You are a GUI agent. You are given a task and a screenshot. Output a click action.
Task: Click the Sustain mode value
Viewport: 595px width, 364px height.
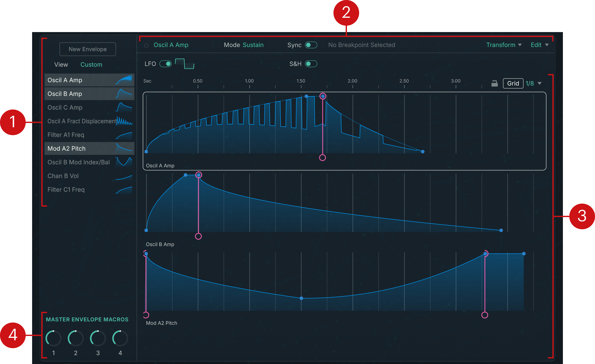253,45
